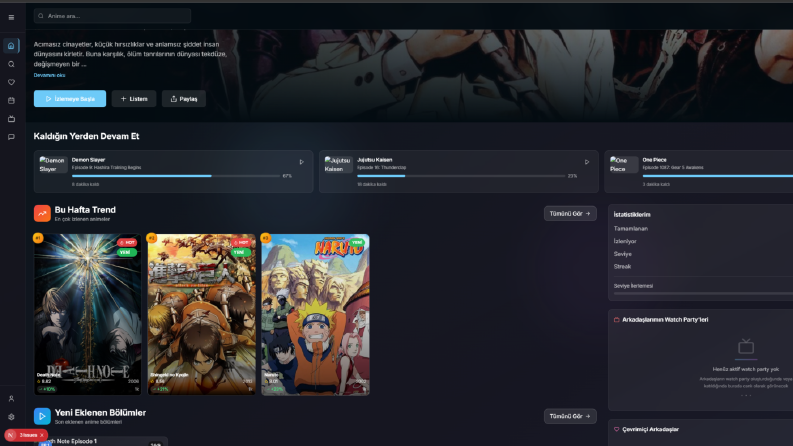Click the empty watch party TV icon
The height and width of the screenshot is (446, 793).
(x=746, y=346)
